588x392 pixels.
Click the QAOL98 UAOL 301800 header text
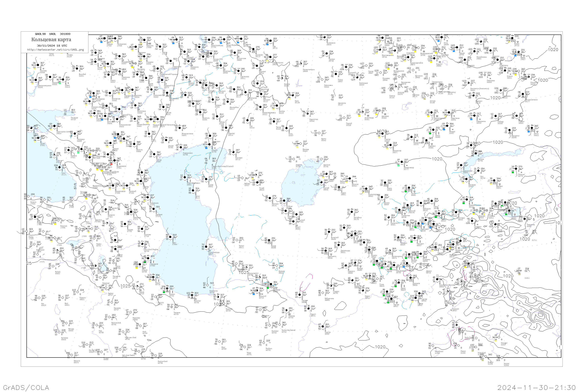click(x=53, y=34)
